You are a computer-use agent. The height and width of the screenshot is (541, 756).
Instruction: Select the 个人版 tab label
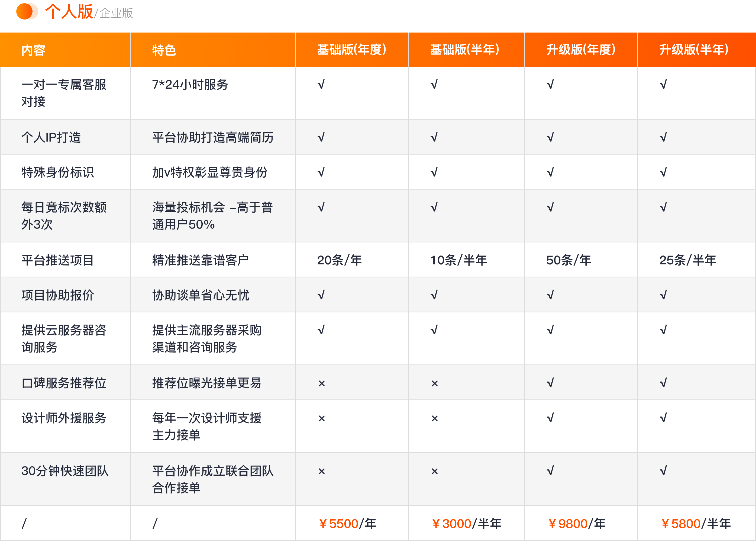(x=69, y=11)
